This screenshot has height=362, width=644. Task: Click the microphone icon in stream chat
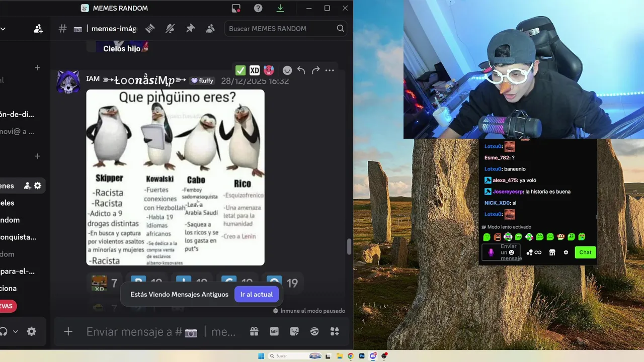pyautogui.click(x=491, y=252)
